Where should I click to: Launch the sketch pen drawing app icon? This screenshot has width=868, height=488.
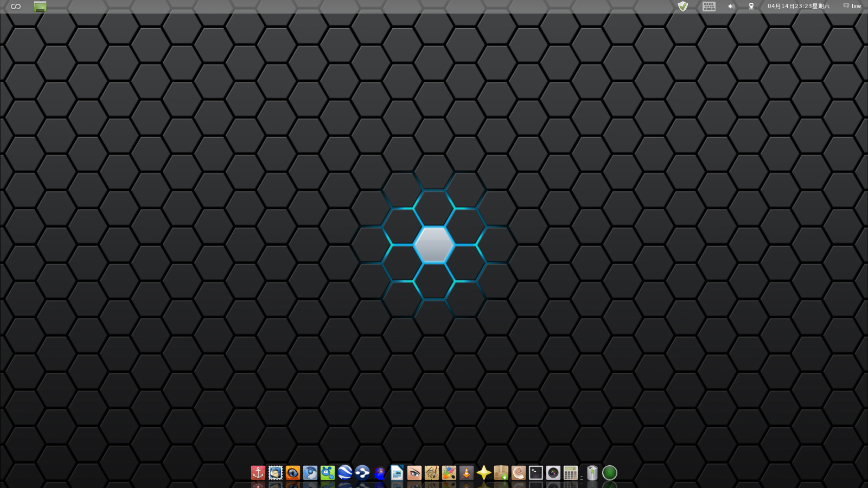coord(432,473)
